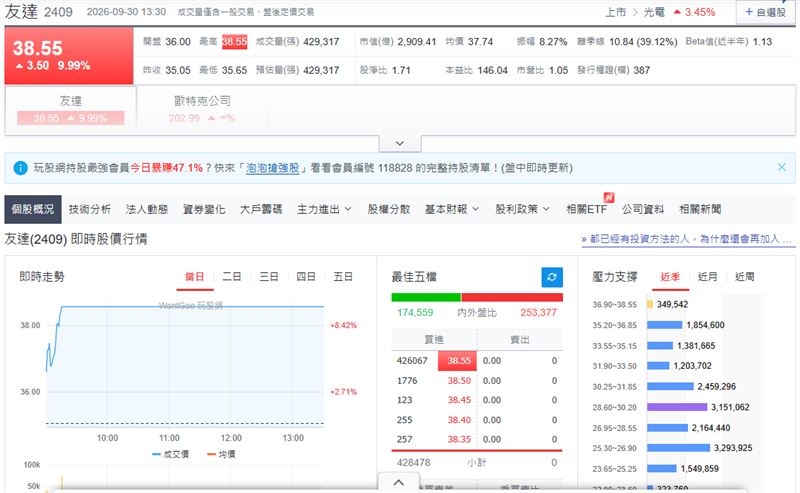This screenshot has height=493, width=800.
Task: Open the 相關ETF tab
Action: (587, 209)
